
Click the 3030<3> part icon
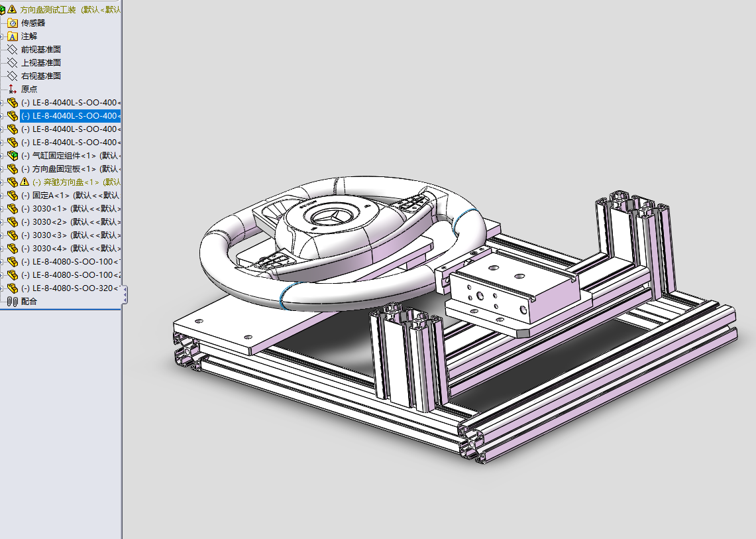13,235
